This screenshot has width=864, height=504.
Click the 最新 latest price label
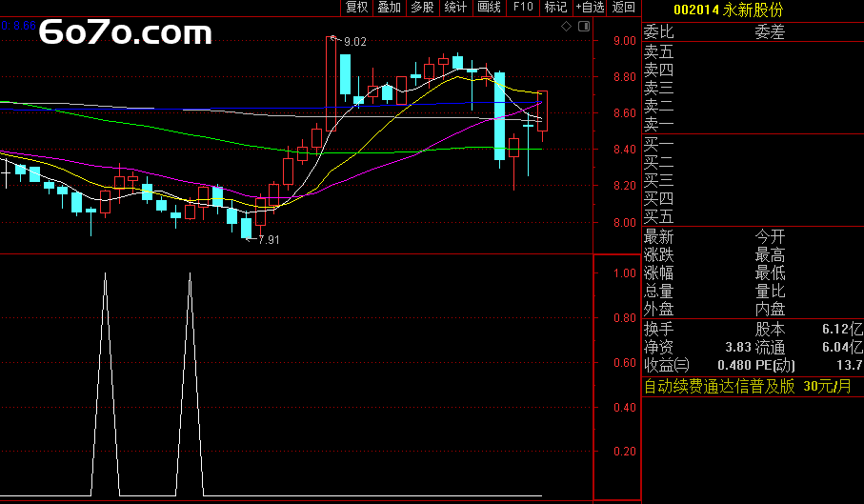coord(658,237)
